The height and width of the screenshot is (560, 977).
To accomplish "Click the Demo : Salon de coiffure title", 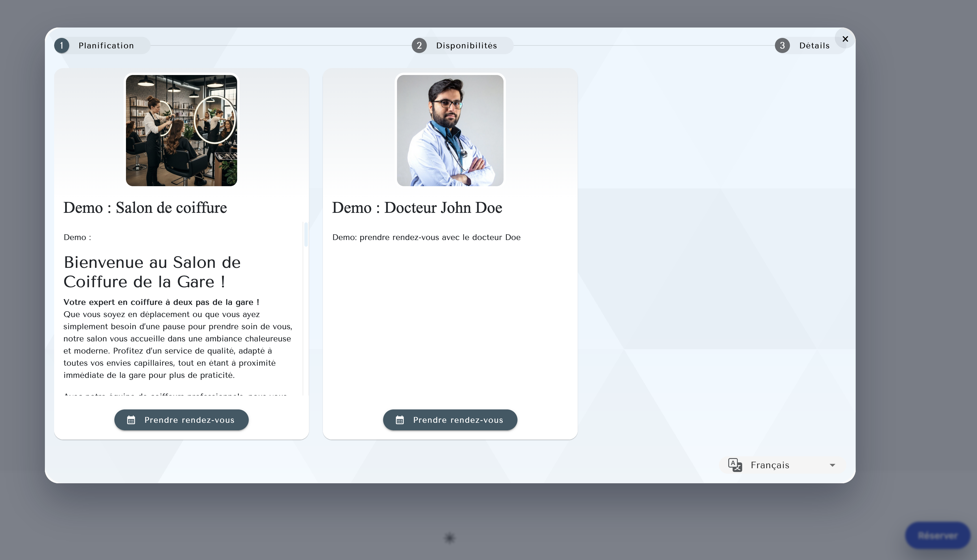I will click(x=145, y=208).
